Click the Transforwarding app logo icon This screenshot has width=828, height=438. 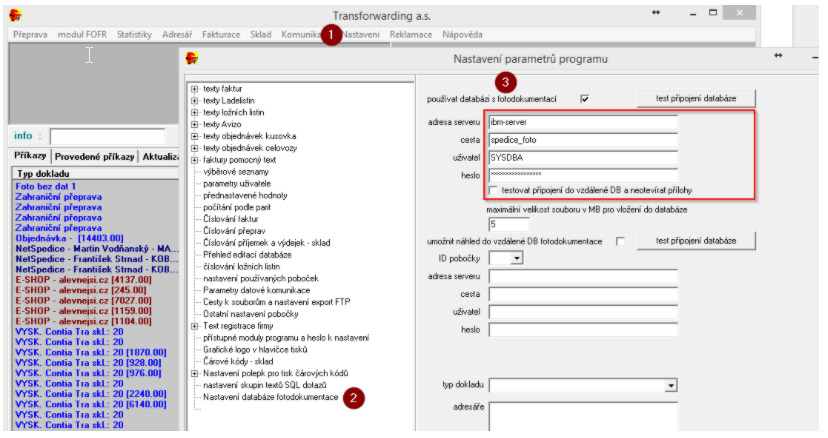coord(15,14)
